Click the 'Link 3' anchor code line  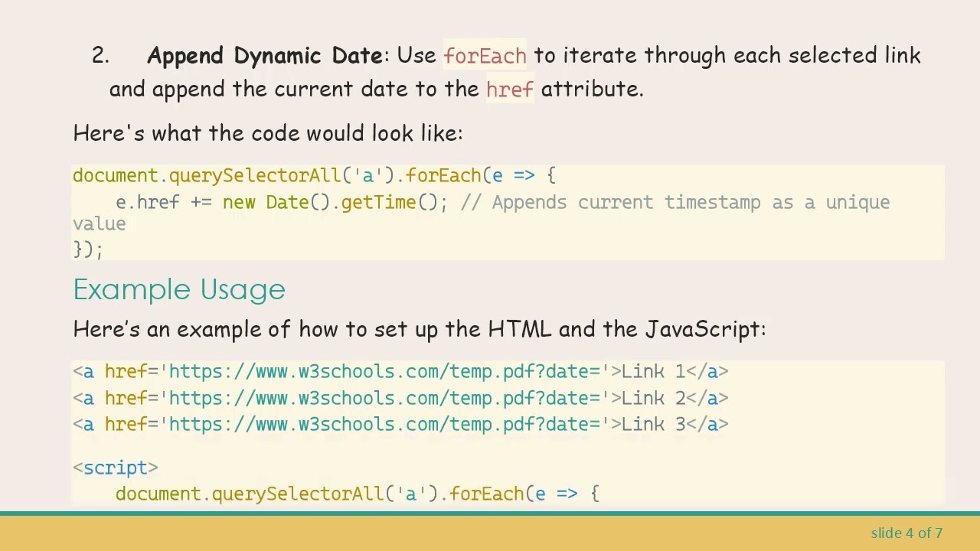[x=400, y=424]
